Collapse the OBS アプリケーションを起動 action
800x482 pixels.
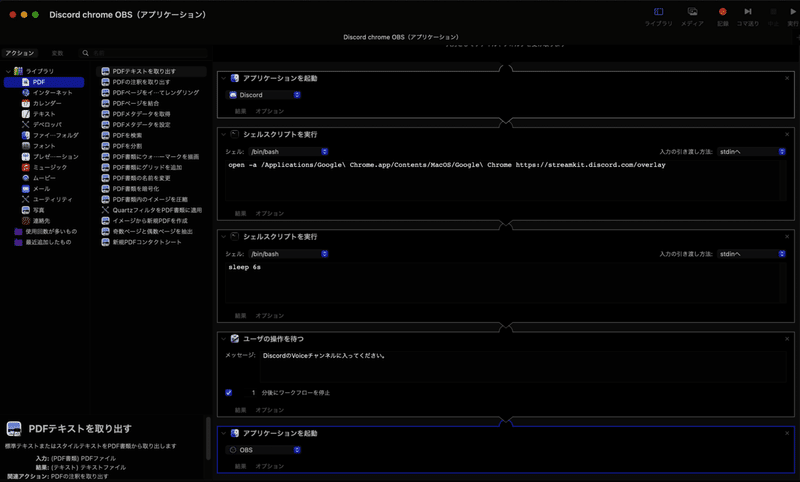[x=223, y=434]
